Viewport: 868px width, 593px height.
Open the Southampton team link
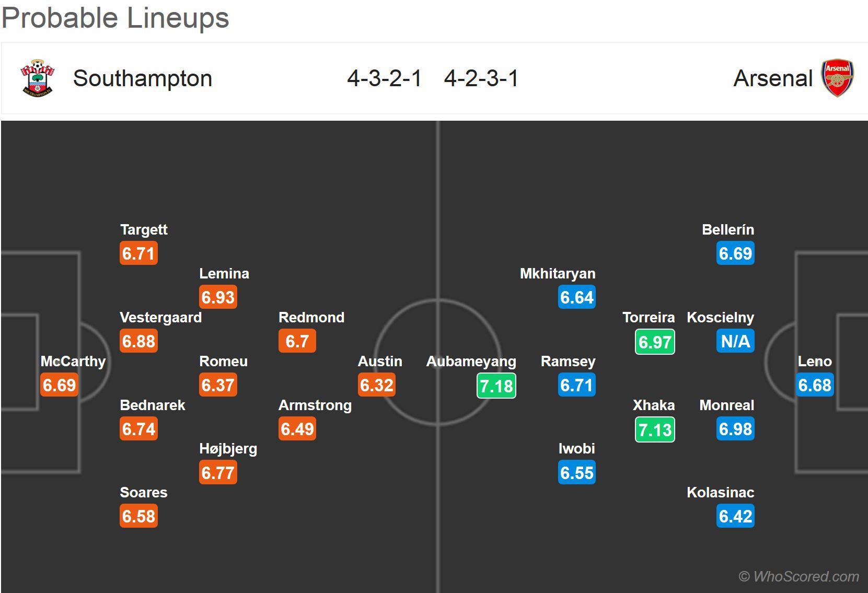143,78
